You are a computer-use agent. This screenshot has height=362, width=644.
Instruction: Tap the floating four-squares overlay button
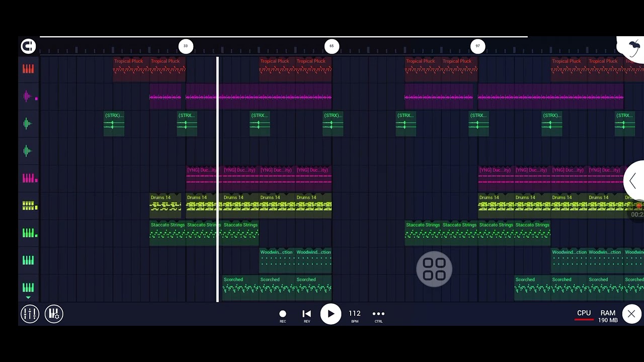pos(434,269)
